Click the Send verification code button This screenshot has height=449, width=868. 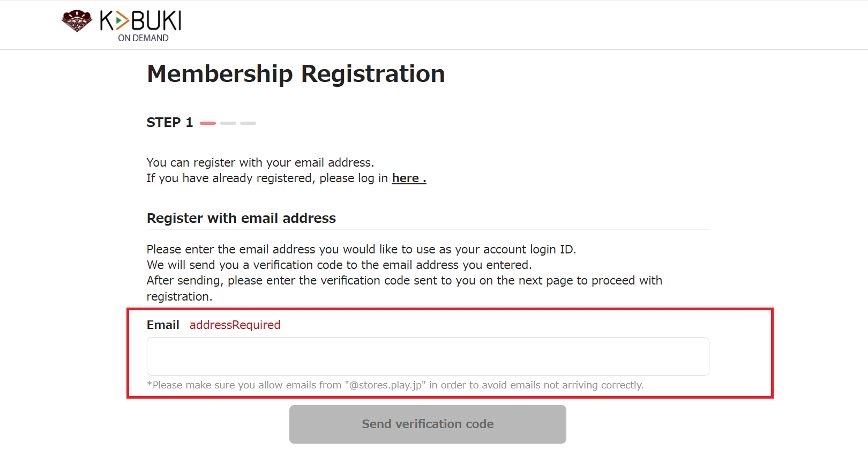[428, 424]
